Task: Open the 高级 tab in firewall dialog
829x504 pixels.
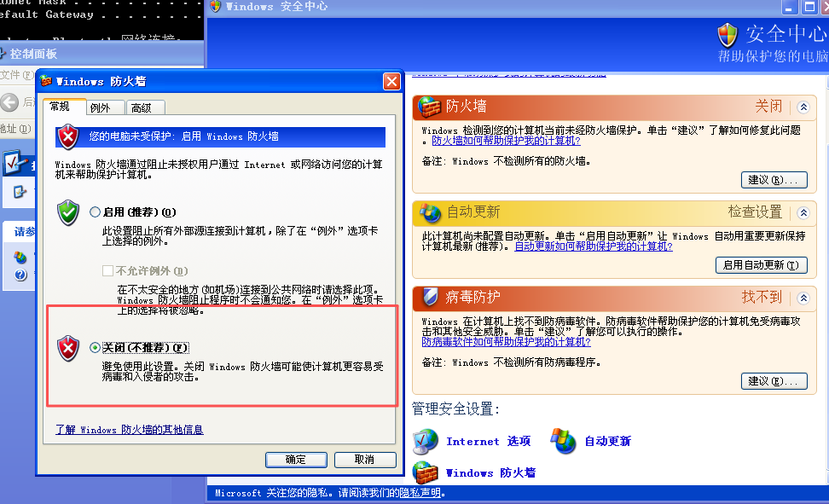Action: pyautogui.click(x=145, y=108)
